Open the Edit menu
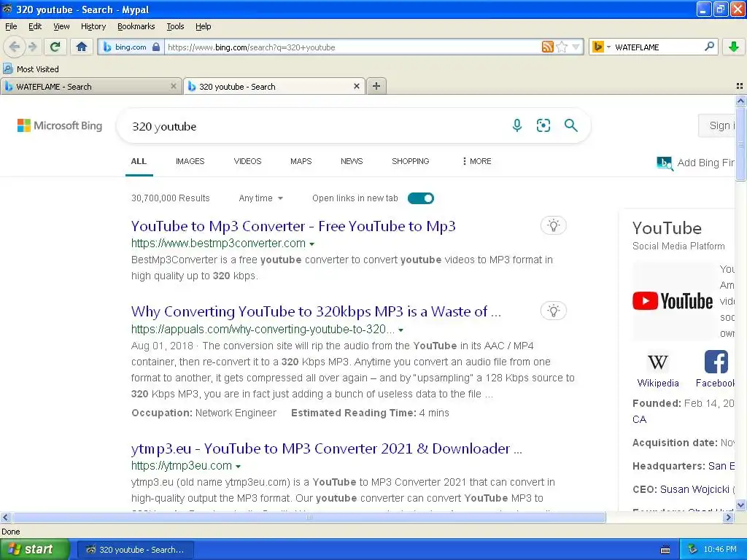Image resolution: width=747 pixels, height=560 pixels. coord(35,26)
